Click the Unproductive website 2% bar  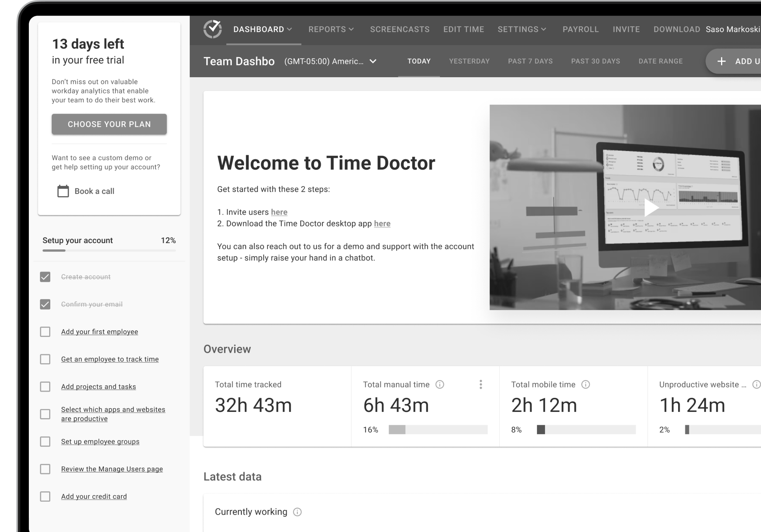(723, 430)
